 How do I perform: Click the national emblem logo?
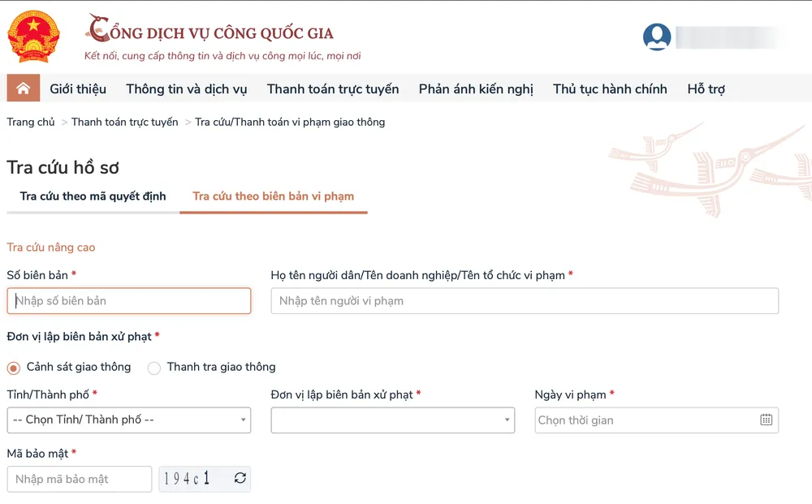(x=33, y=37)
